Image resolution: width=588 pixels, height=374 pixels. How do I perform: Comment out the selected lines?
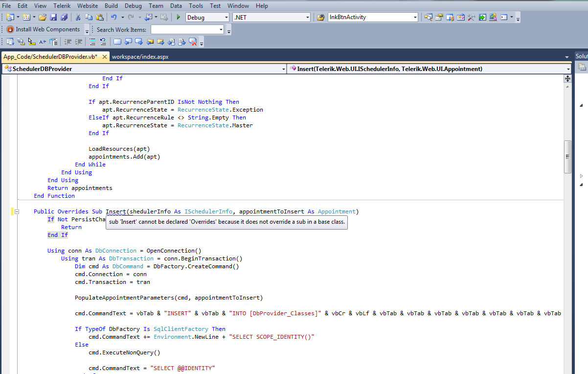pyautogui.click(x=91, y=42)
